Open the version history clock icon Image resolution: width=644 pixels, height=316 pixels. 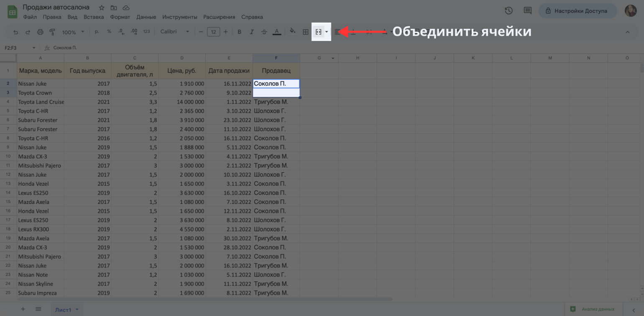coord(509,11)
